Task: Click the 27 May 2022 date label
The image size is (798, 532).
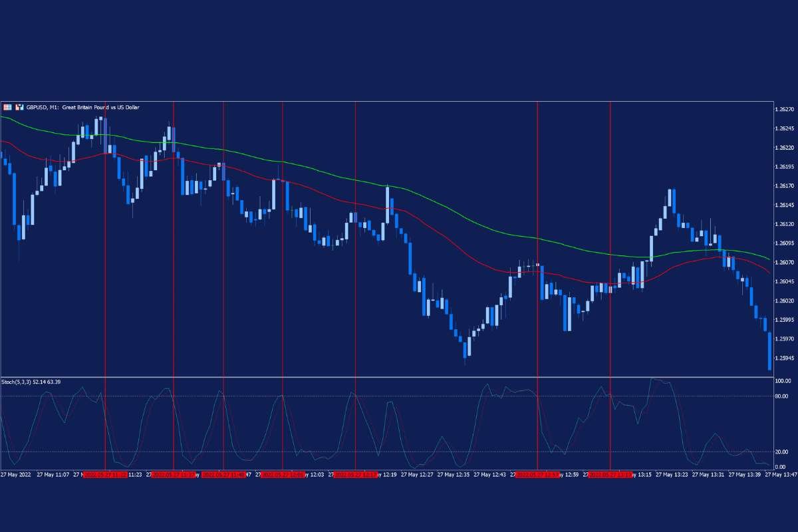Action: (16, 475)
